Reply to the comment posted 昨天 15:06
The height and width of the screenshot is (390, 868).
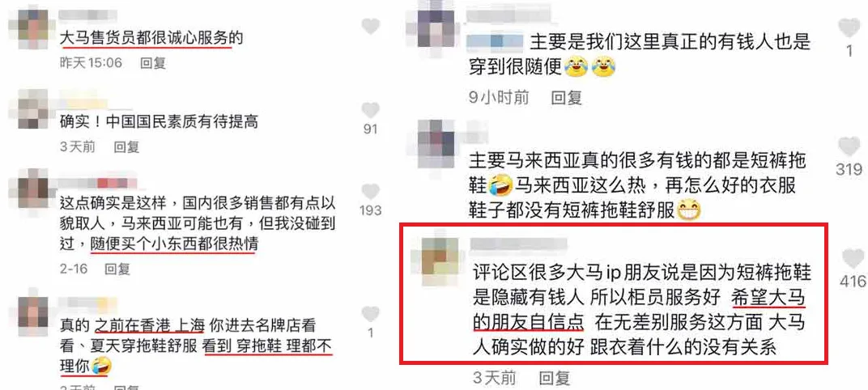153,63
